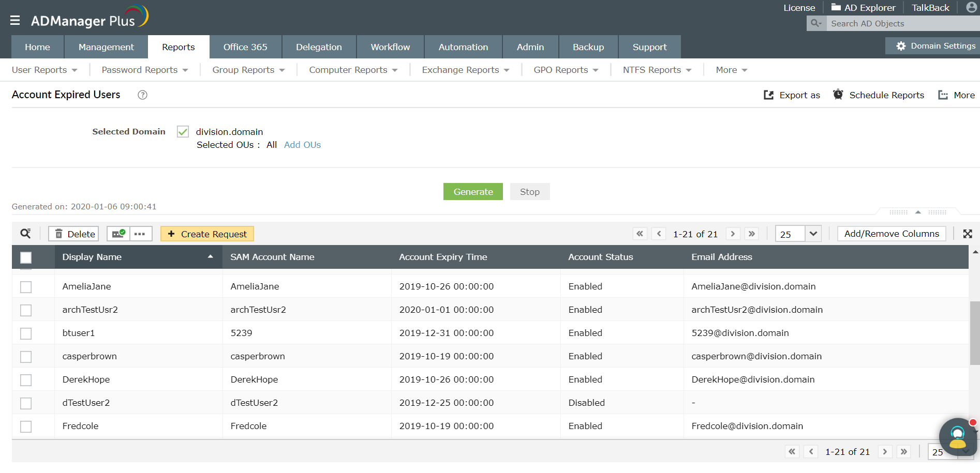Open the Automation tab
Image resolution: width=980 pixels, height=473 pixels.
pyautogui.click(x=463, y=47)
